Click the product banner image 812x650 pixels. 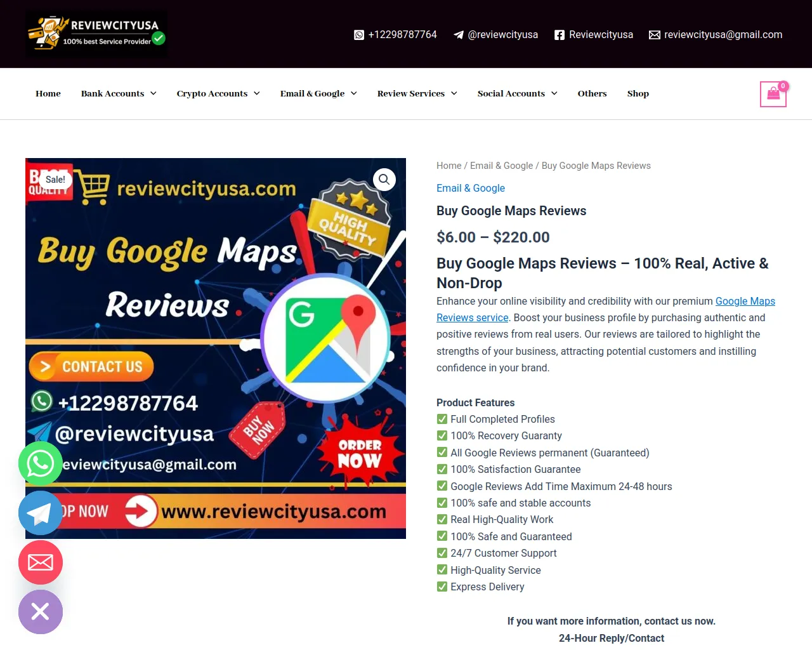click(216, 348)
